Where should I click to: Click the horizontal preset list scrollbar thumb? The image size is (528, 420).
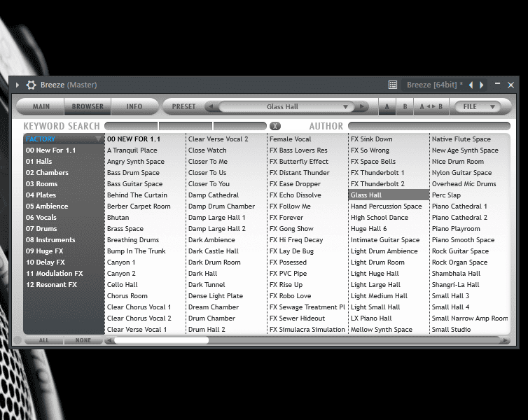(161, 341)
